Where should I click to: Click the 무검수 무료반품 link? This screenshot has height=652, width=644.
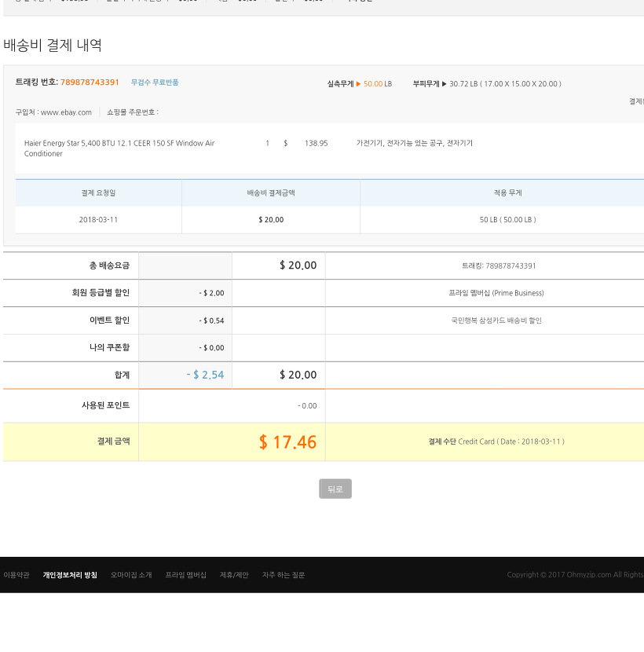tap(155, 82)
